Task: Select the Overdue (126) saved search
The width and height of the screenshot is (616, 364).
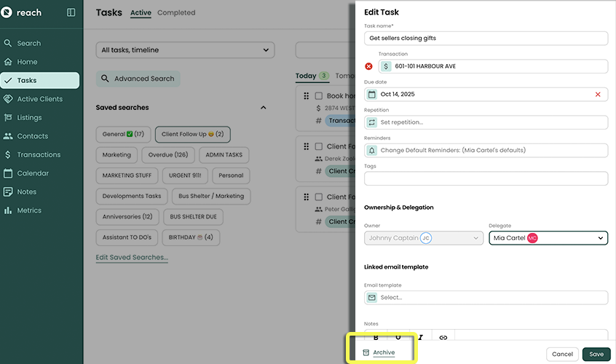Action: tap(166, 155)
